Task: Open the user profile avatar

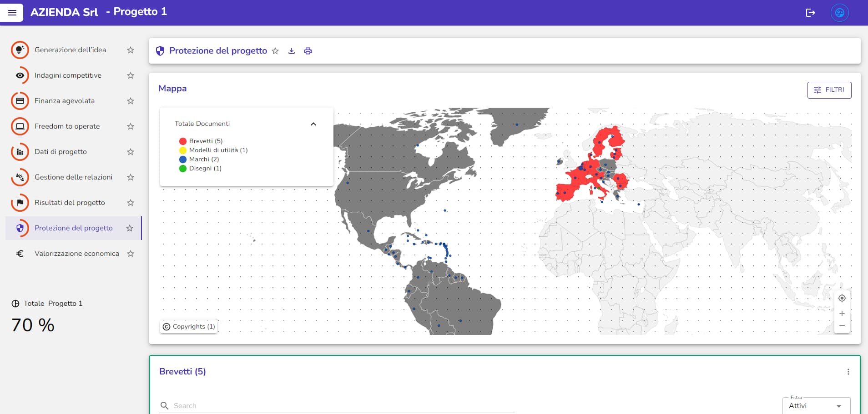Action: (839, 13)
